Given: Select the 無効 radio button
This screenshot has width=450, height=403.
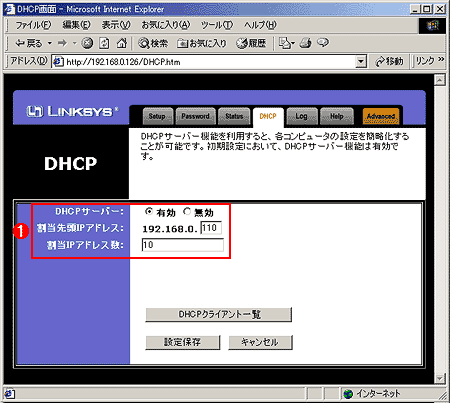Looking at the screenshot, I should 187,211.
